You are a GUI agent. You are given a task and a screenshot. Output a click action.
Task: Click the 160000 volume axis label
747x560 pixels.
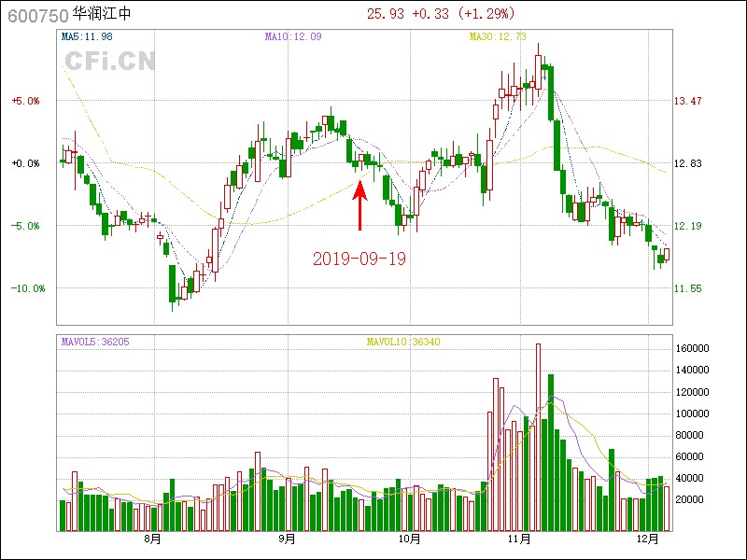tap(695, 349)
